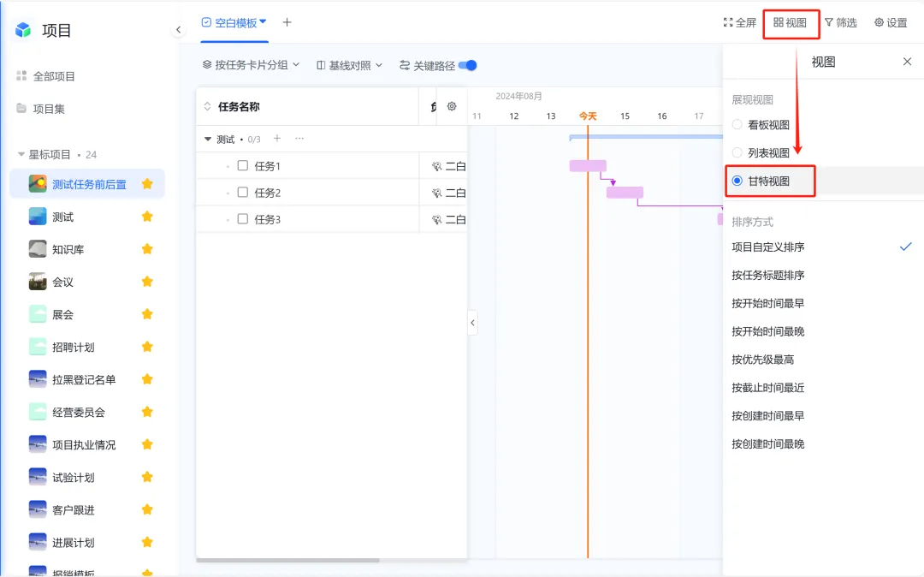The height and width of the screenshot is (577, 924).
Task: Close the 视图 side panel
Action: [907, 62]
